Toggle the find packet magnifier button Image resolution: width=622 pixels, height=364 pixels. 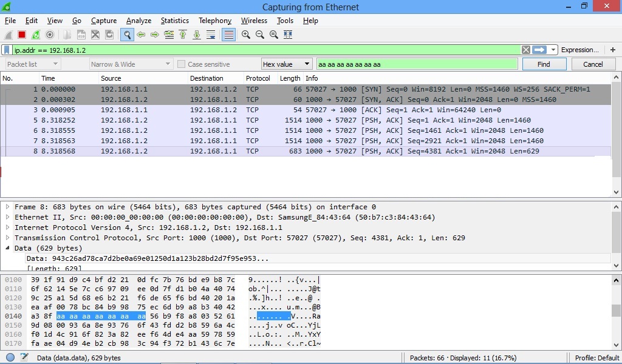[127, 35]
